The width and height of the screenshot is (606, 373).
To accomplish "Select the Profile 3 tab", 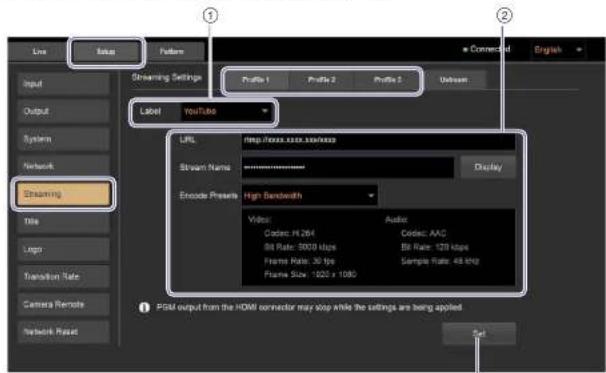I will pos(388,80).
